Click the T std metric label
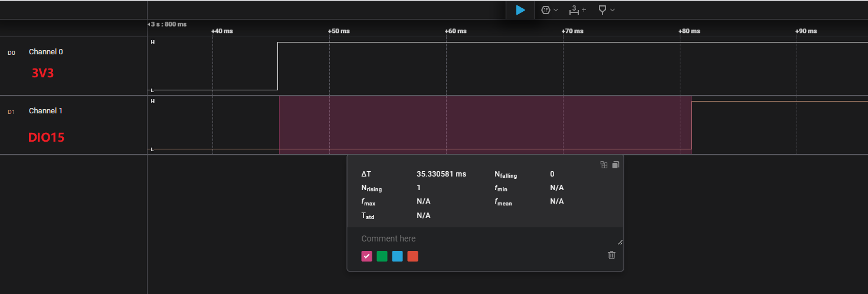 pyautogui.click(x=368, y=215)
